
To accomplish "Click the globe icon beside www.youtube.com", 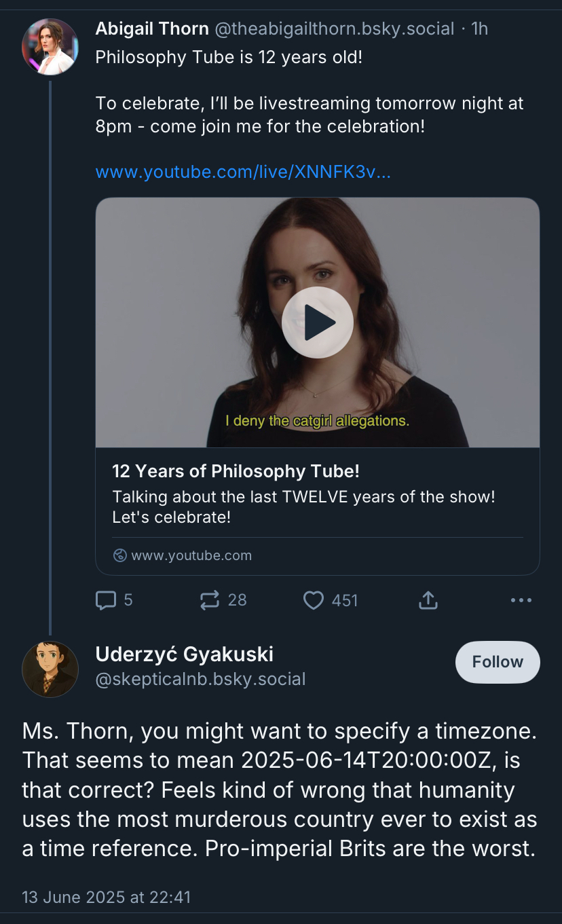I will [120, 555].
